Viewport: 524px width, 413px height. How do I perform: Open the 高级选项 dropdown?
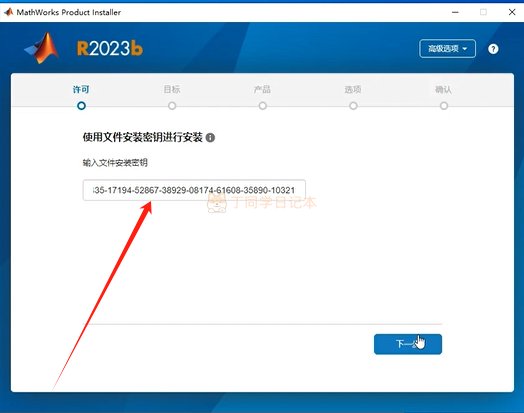coord(447,49)
